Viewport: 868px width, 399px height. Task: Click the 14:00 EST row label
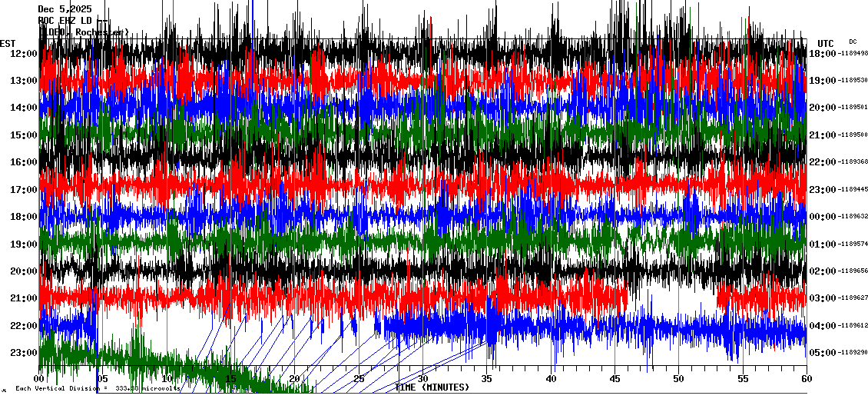[24, 108]
